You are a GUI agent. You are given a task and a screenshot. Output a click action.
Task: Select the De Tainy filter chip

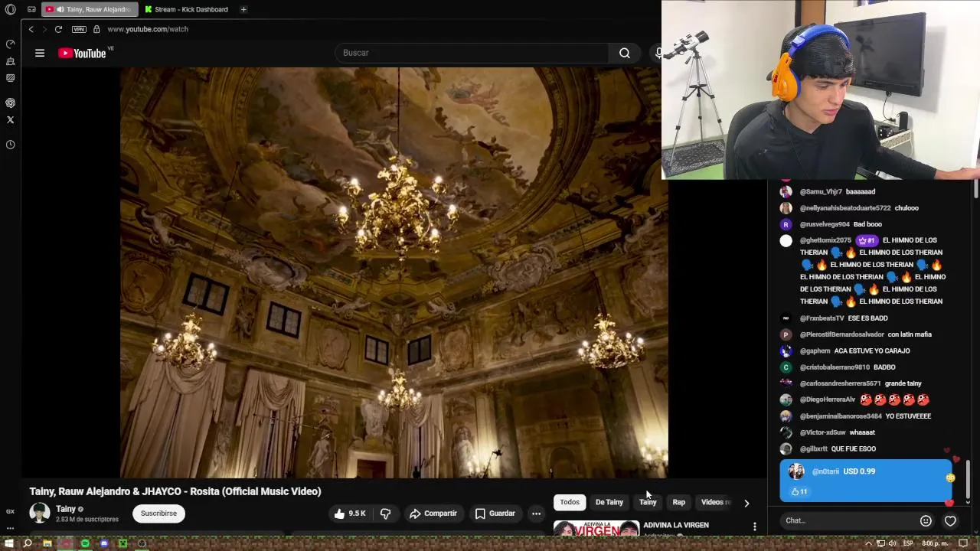pos(609,502)
